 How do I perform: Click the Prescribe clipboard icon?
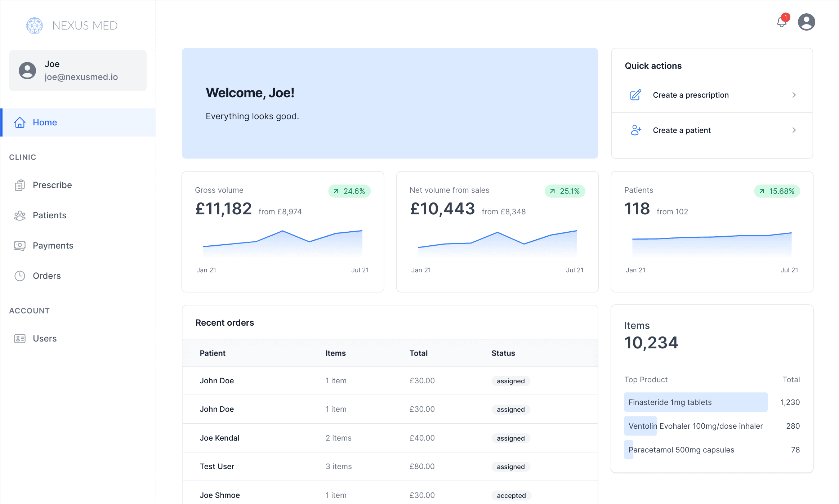click(x=20, y=185)
